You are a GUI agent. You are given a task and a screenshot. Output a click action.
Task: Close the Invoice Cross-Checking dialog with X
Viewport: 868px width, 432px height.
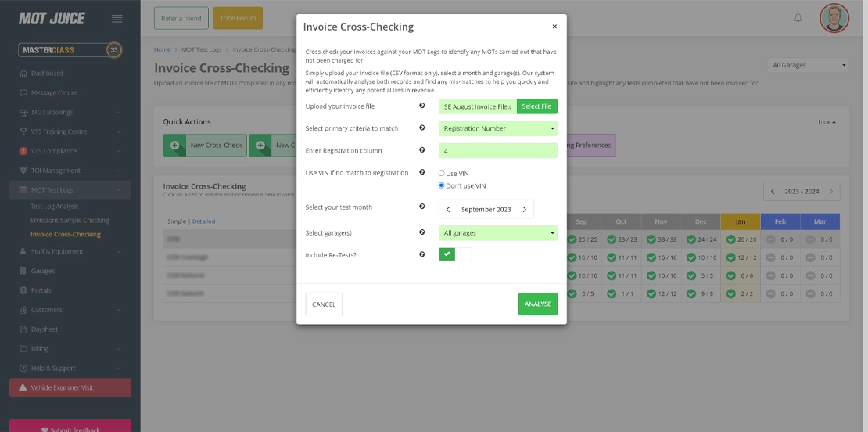pyautogui.click(x=554, y=26)
